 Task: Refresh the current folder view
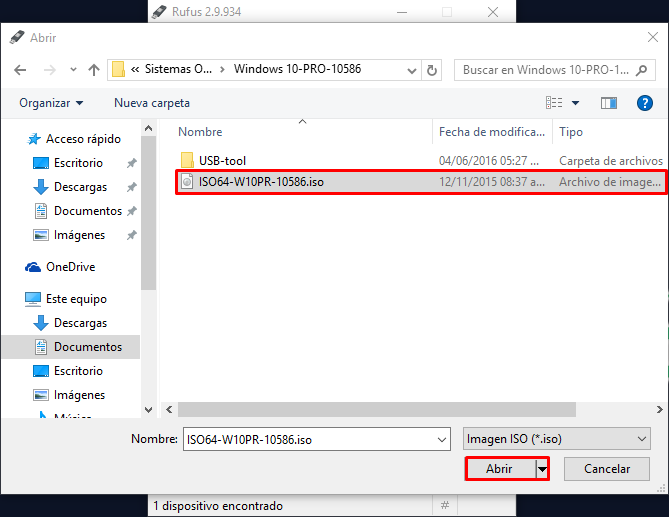(x=432, y=70)
